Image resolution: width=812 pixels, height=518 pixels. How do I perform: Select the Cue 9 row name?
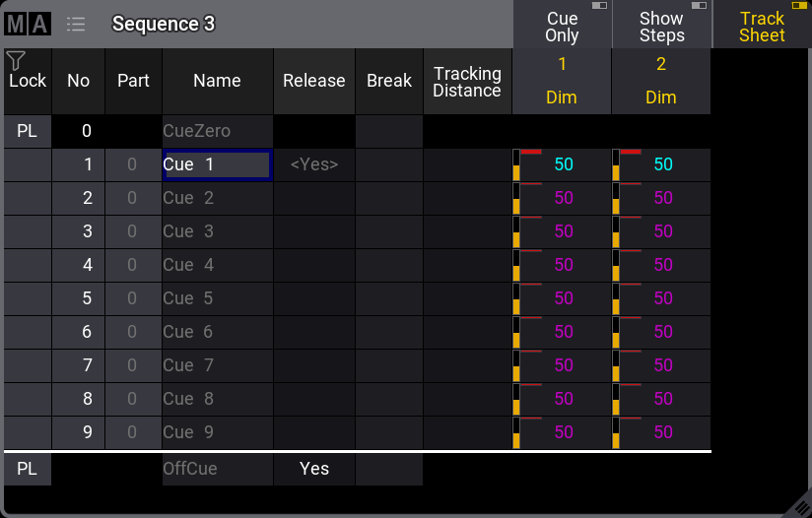(x=217, y=432)
